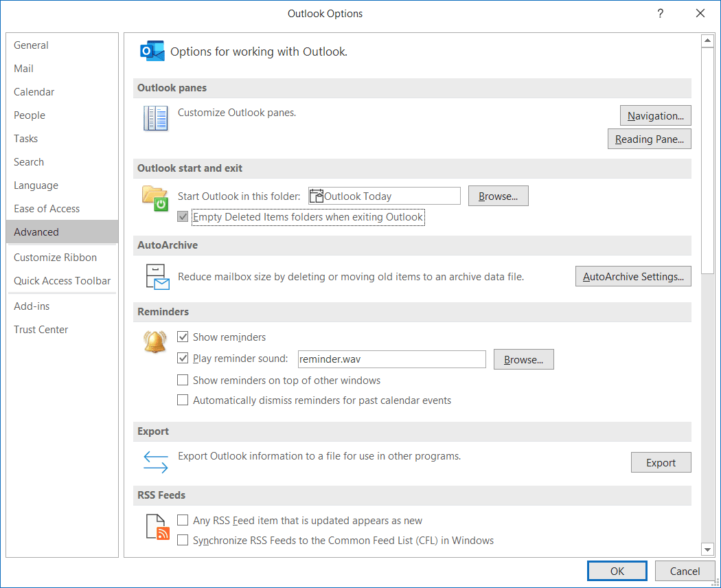Image resolution: width=721 pixels, height=588 pixels.
Task: Toggle Empty Deleted Items folders when exiting
Action: coord(183,216)
